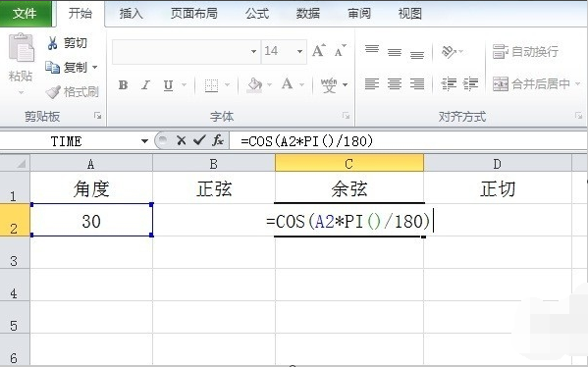The height and width of the screenshot is (367, 588).
Task: Open the 文件 file menu
Action: (25, 14)
